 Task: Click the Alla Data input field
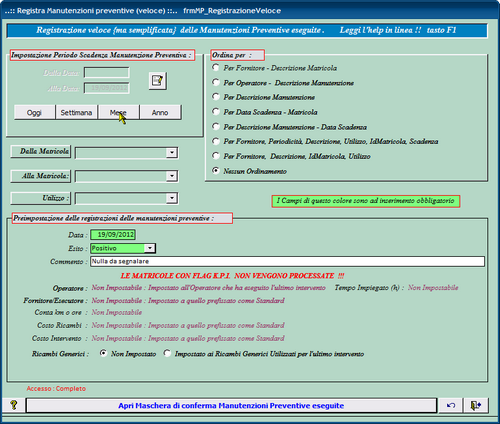click(x=107, y=88)
